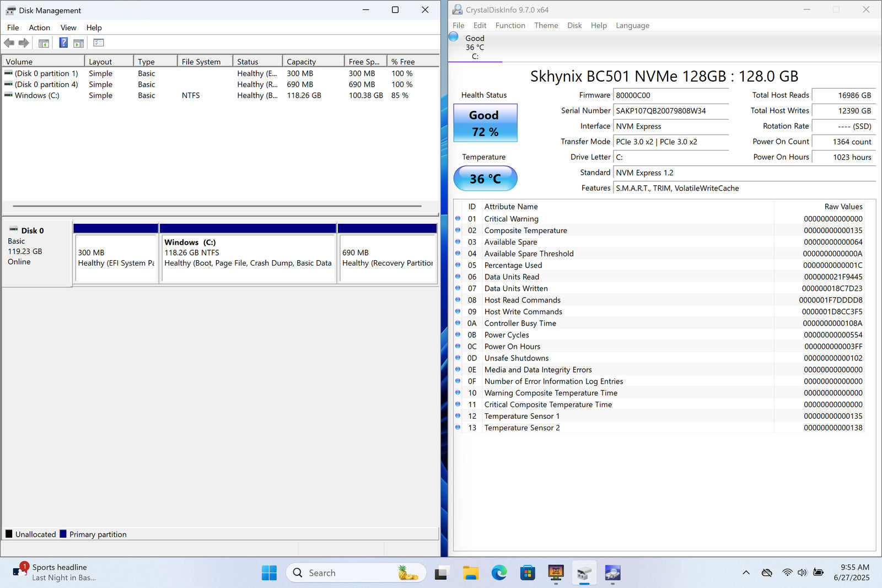Open Help menu in Disk Management

tap(94, 28)
